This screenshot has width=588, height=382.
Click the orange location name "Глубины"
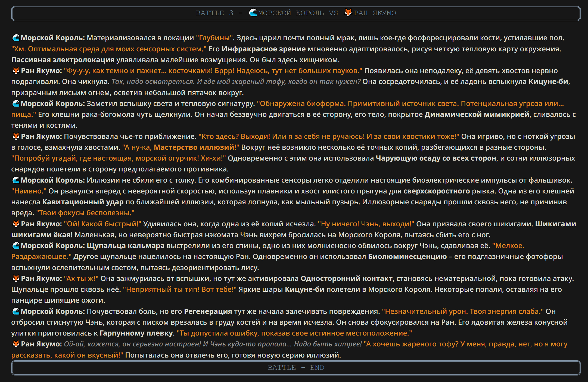click(215, 38)
